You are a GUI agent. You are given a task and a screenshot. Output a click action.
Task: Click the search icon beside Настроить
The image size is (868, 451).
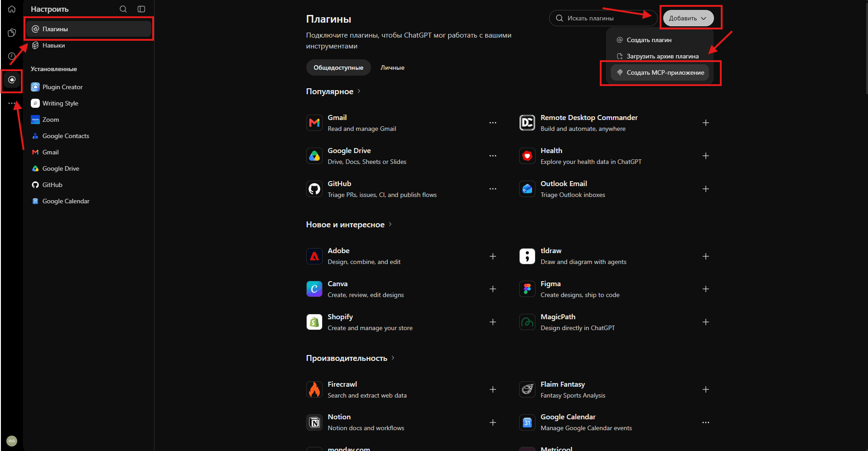[x=123, y=9]
